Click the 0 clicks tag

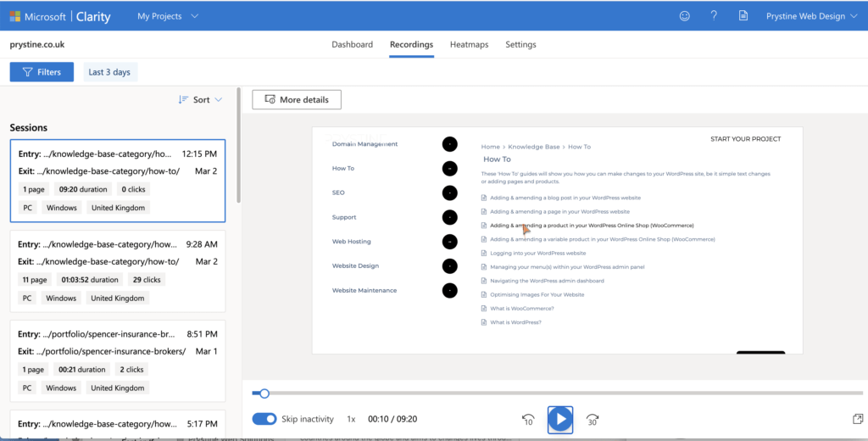(133, 189)
